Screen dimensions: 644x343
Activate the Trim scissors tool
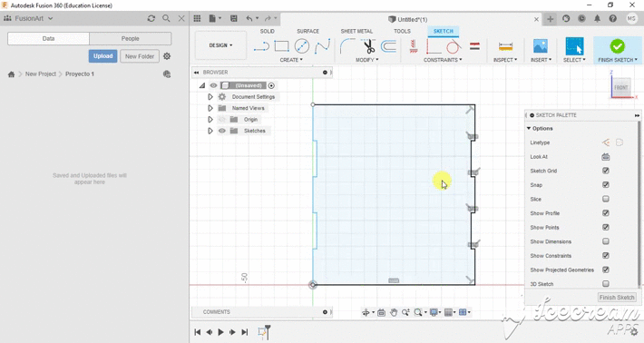[x=369, y=46]
